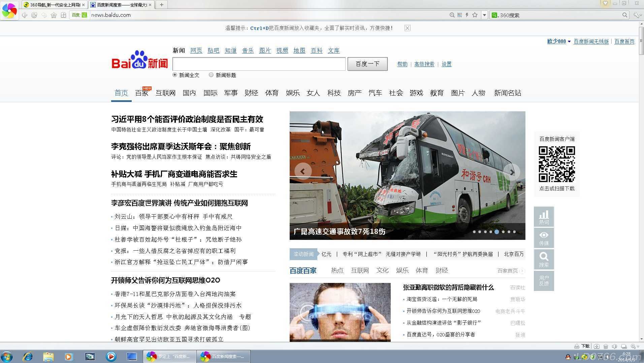Close the 360导航 tab
Viewport: 644px width, 363px height.
pyautogui.click(x=84, y=5)
